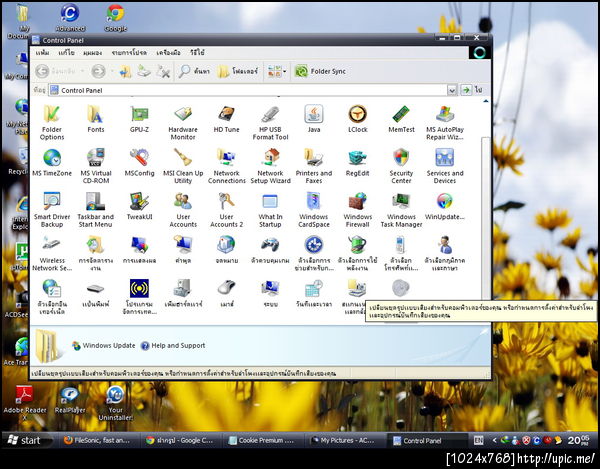Screen dimensions: 600x469
Task: Open the third menu bar item
Action: click(92, 52)
